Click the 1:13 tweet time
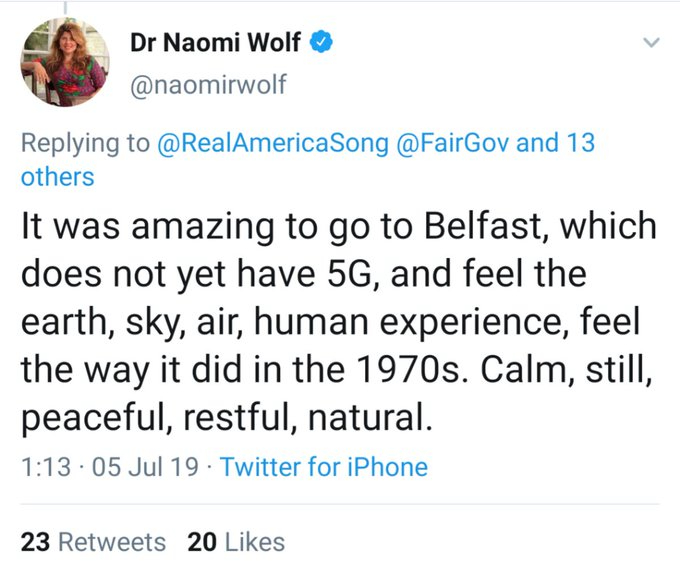This screenshot has width=680, height=570. pos(43,467)
